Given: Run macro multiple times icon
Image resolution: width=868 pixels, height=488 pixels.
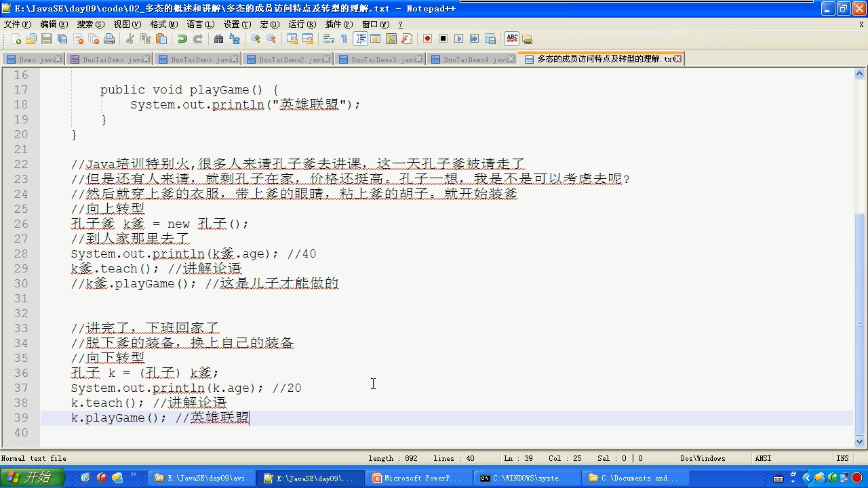Looking at the screenshot, I should (x=475, y=39).
